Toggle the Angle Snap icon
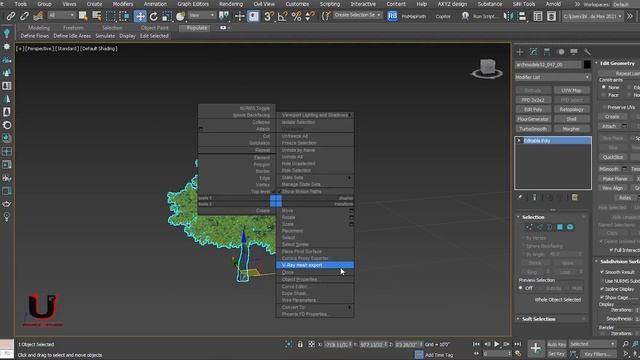The height and width of the screenshot is (360, 640). tap(282, 16)
